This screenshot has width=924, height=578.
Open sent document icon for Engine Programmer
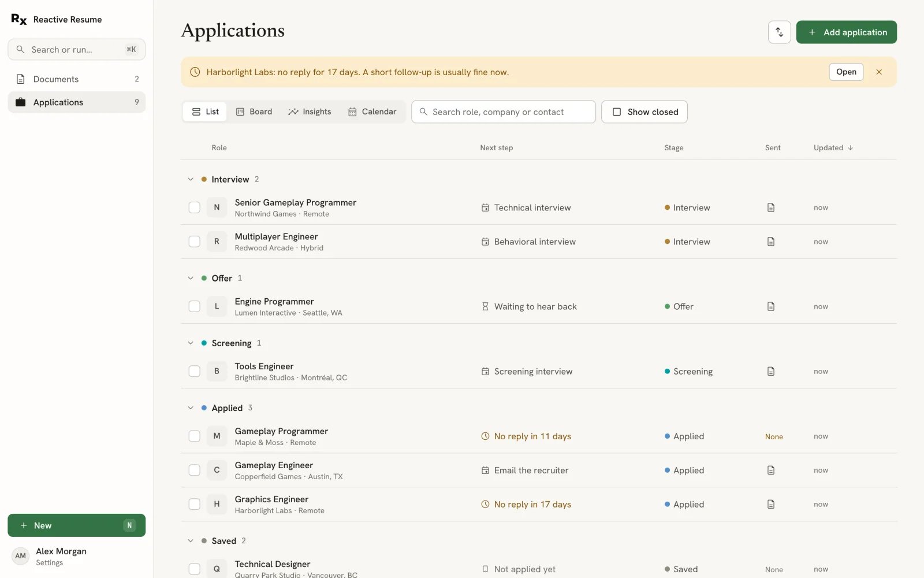click(x=771, y=306)
